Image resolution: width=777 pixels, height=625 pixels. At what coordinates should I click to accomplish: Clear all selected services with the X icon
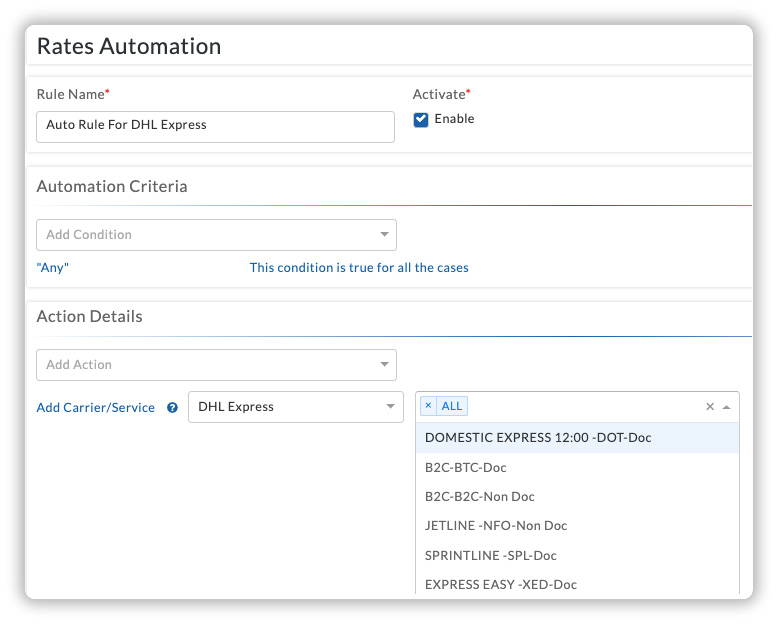click(710, 407)
